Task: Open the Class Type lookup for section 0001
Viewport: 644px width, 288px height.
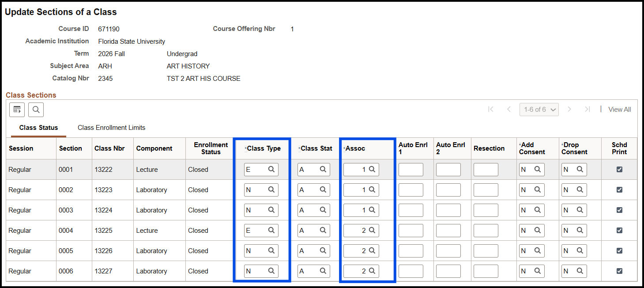Action: tap(270, 169)
